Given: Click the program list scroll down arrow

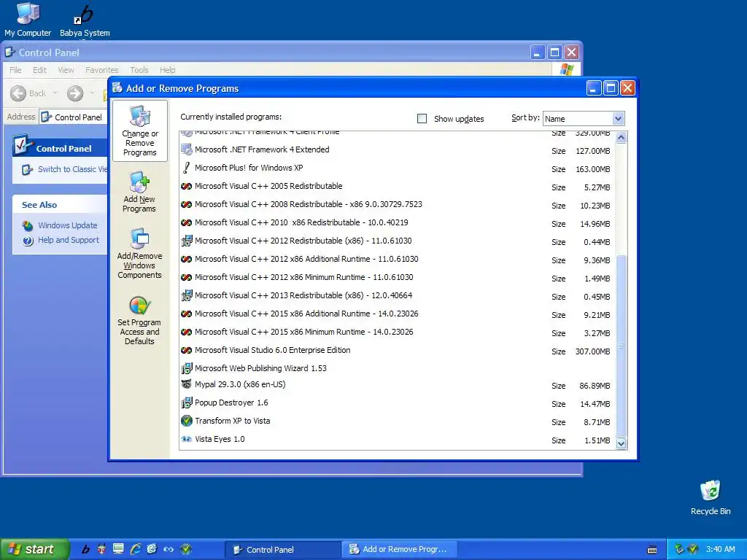Looking at the screenshot, I should (x=621, y=443).
